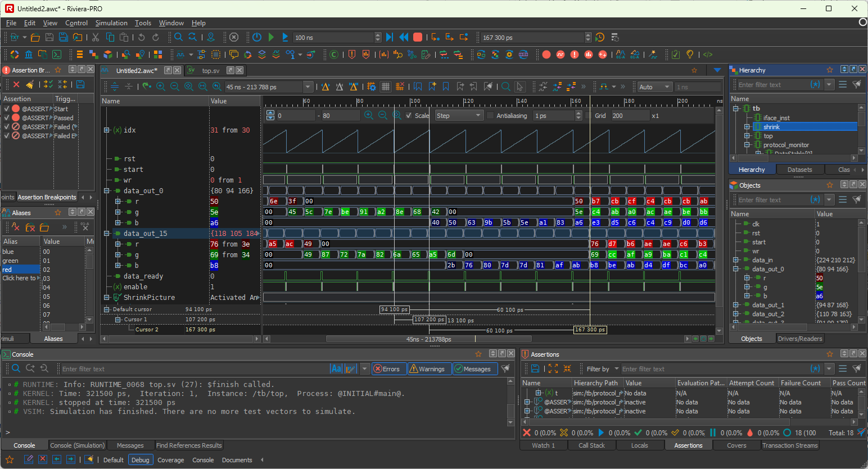This screenshot has width=868, height=469.
Task: Run simulation with the green play icon
Action: pos(271,37)
